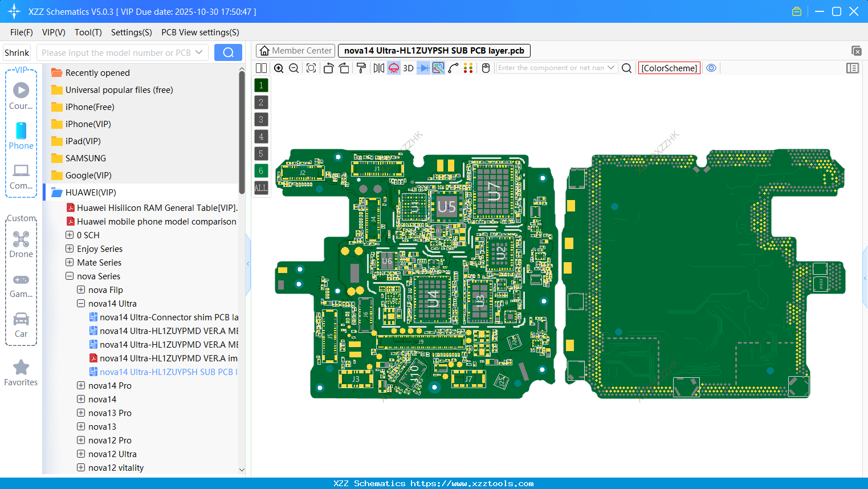Collapse the nova Series tree node

tap(70, 276)
